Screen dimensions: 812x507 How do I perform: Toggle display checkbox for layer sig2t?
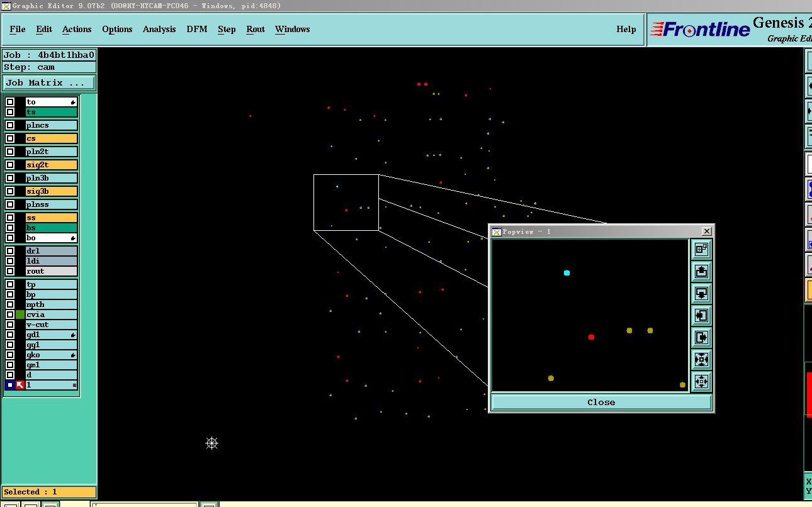pyautogui.click(x=10, y=165)
